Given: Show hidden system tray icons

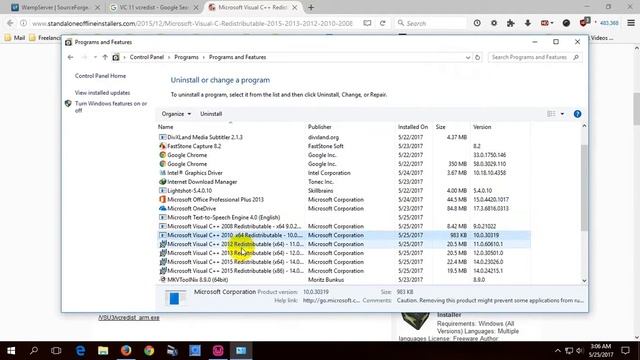Looking at the screenshot, I should pyautogui.click(x=558, y=351).
